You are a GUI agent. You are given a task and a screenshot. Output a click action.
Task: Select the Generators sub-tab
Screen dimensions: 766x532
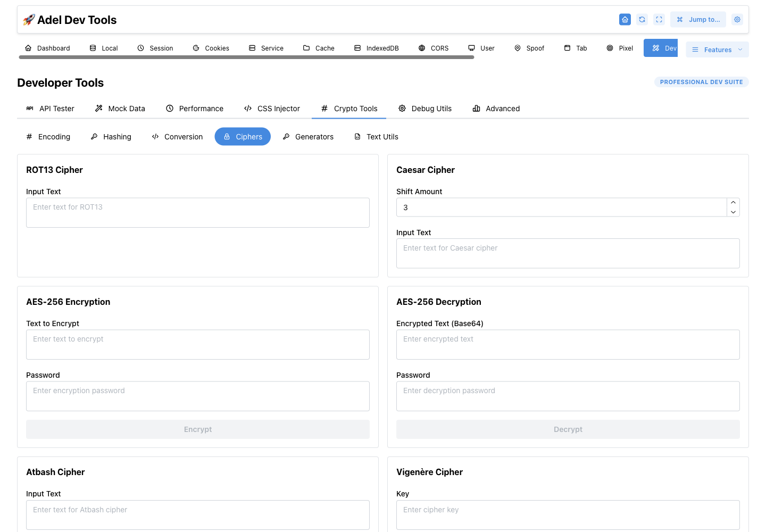[308, 137]
